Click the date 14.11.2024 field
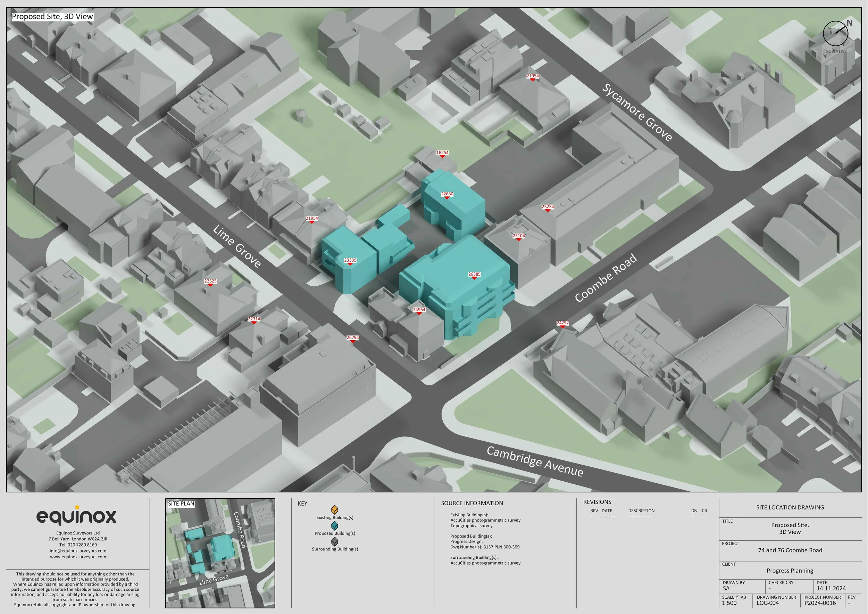Viewport: 868px width, 614px height. (x=831, y=588)
